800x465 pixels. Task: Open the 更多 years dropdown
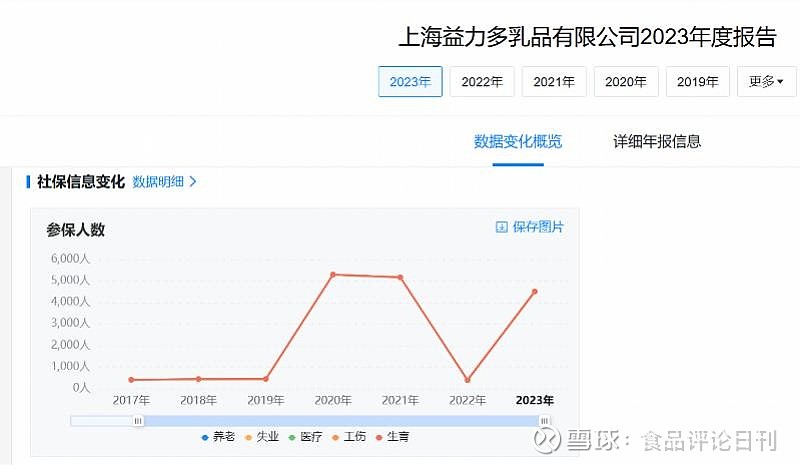coord(766,82)
